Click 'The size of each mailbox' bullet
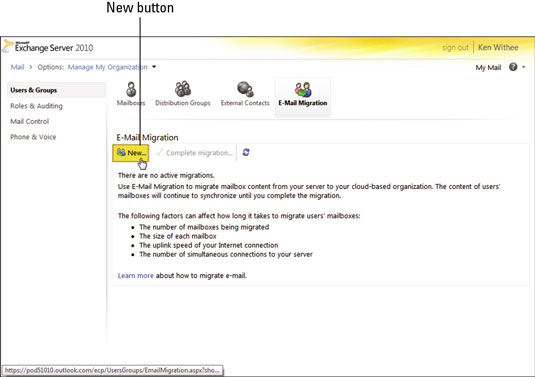Viewport: 535px width, 377px height. click(x=178, y=236)
